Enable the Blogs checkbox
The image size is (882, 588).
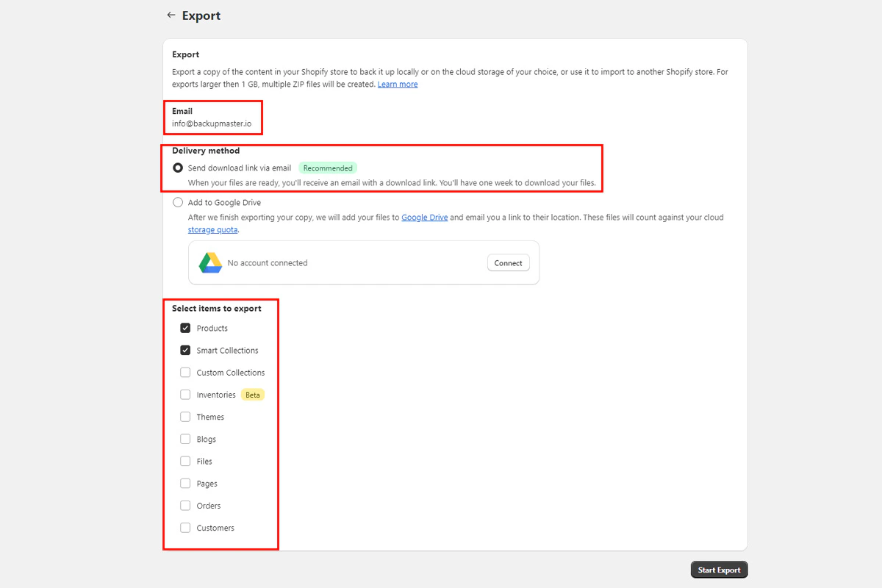185,439
